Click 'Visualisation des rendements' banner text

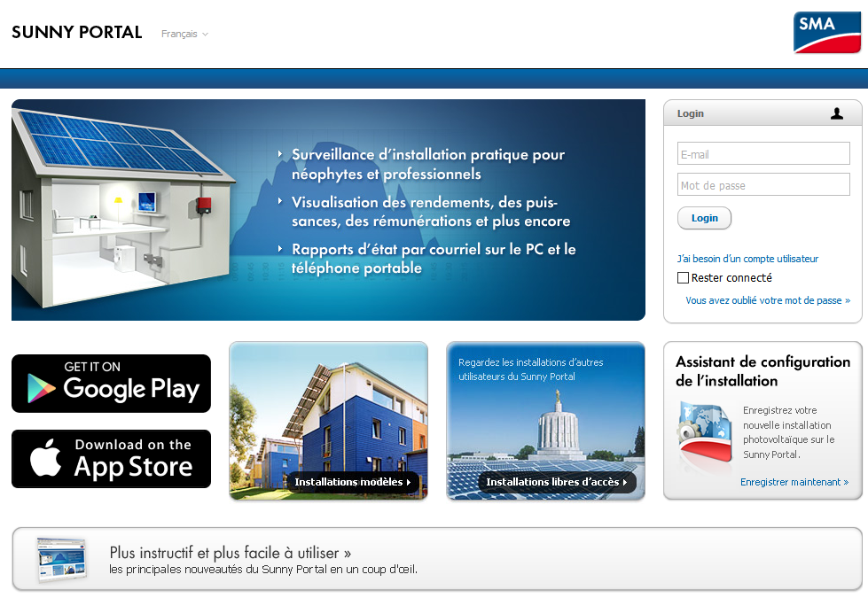click(x=431, y=212)
